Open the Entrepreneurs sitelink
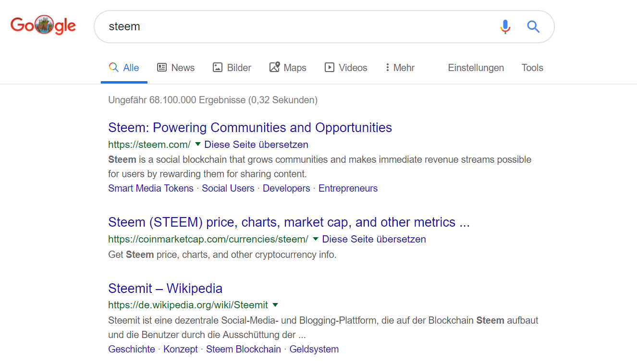Viewport: 637px width, 364px height. (x=348, y=188)
